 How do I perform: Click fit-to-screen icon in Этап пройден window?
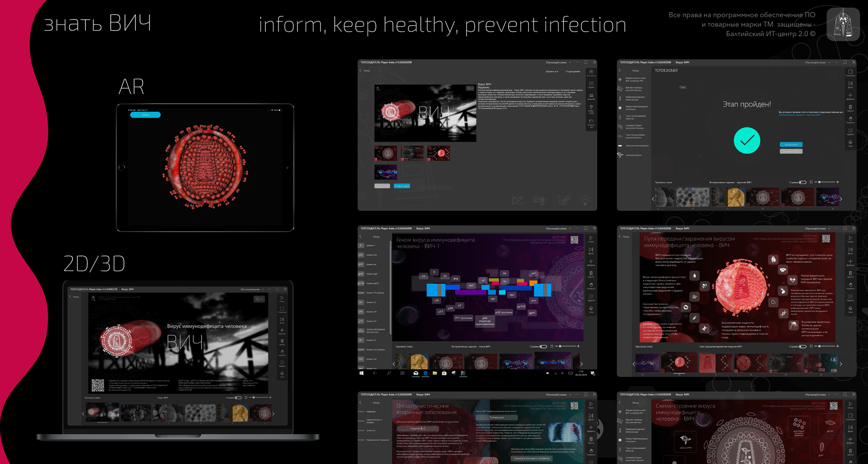coord(811,182)
